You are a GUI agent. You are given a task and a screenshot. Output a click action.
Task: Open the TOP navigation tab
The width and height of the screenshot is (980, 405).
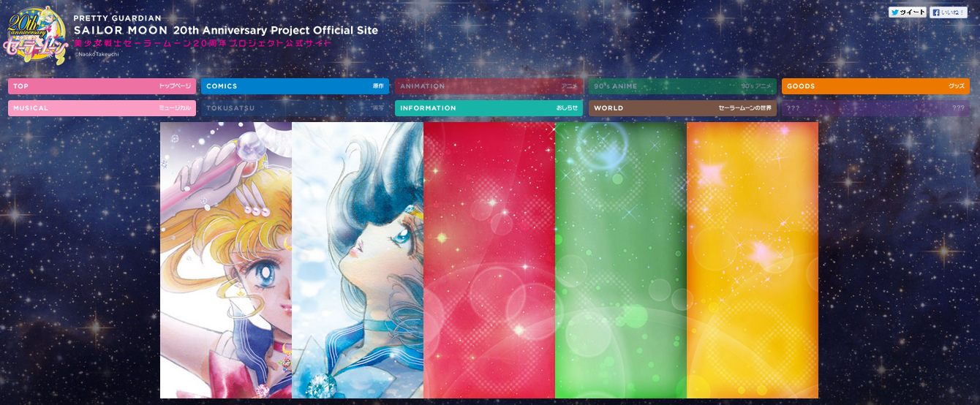(102, 86)
